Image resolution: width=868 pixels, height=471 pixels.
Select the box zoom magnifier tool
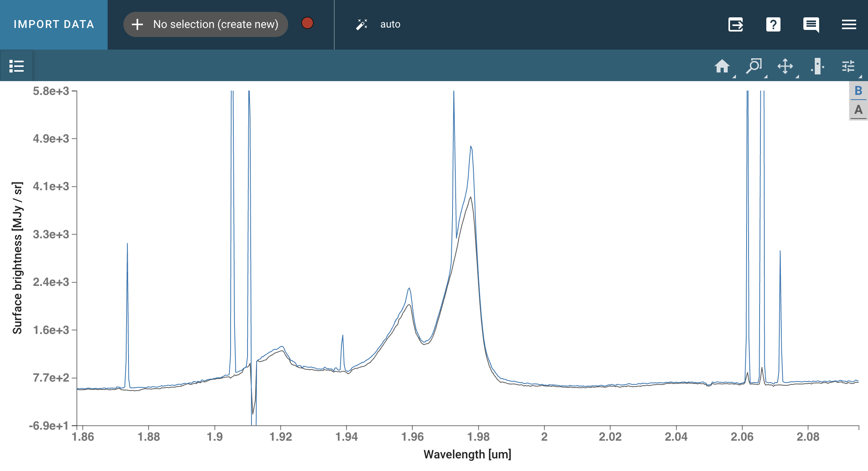(753, 66)
